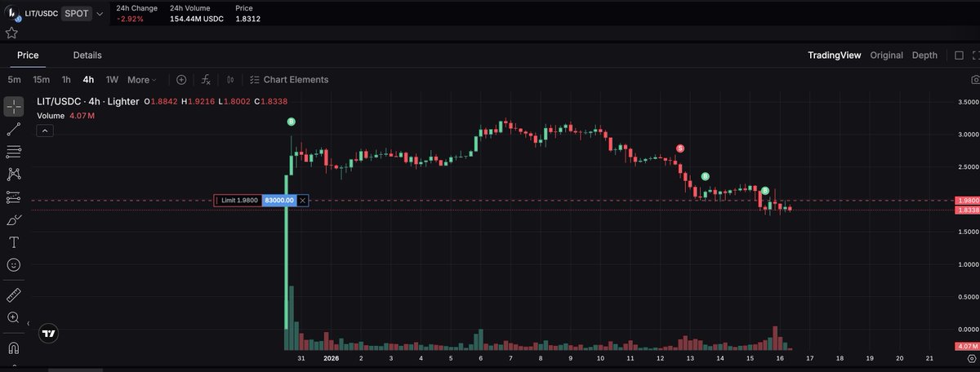Take a chart snapshot with camera icon
The width and height of the screenshot is (980, 372).
click(x=975, y=80)
